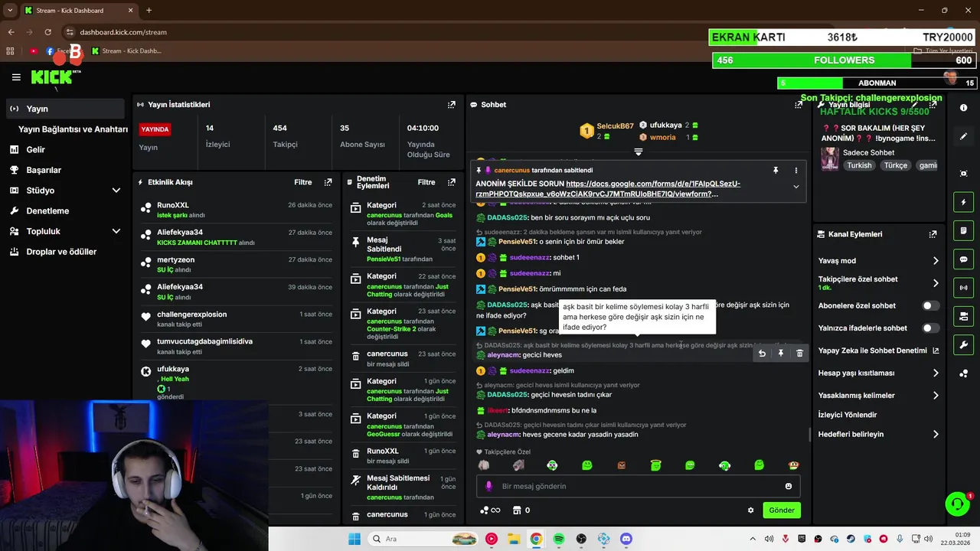
Task: Open OBS Studio from the taskbar
Action: (581, 539)
